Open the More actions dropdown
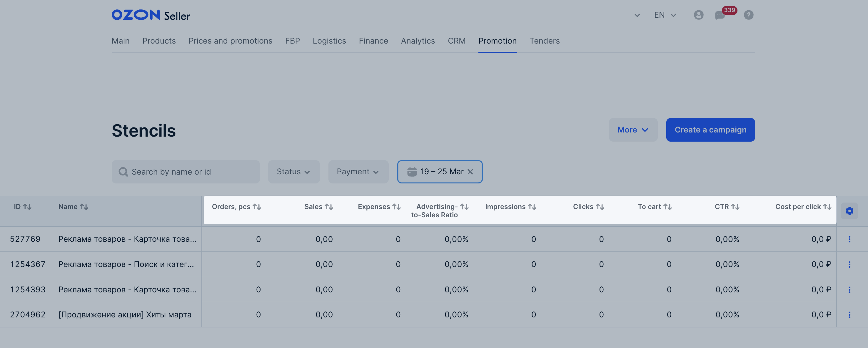This screenshot has height=348, width=868. tap(633, 130)
